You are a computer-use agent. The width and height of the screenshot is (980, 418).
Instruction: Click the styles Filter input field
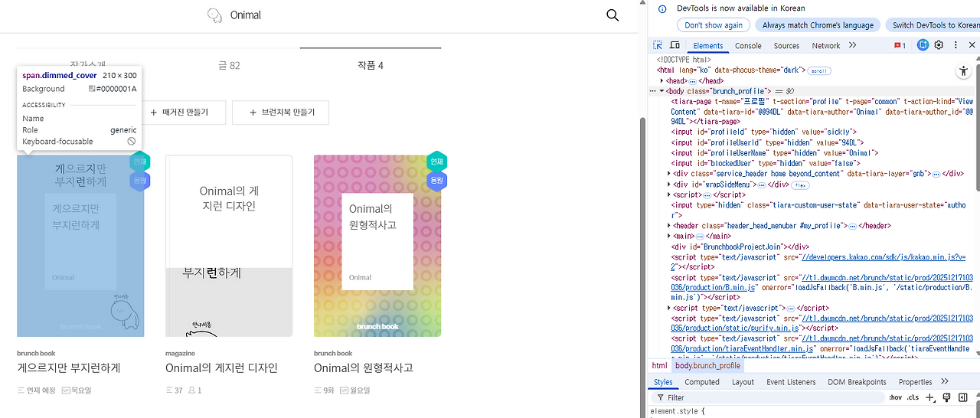pyautogui.click(x=769, y=397)
